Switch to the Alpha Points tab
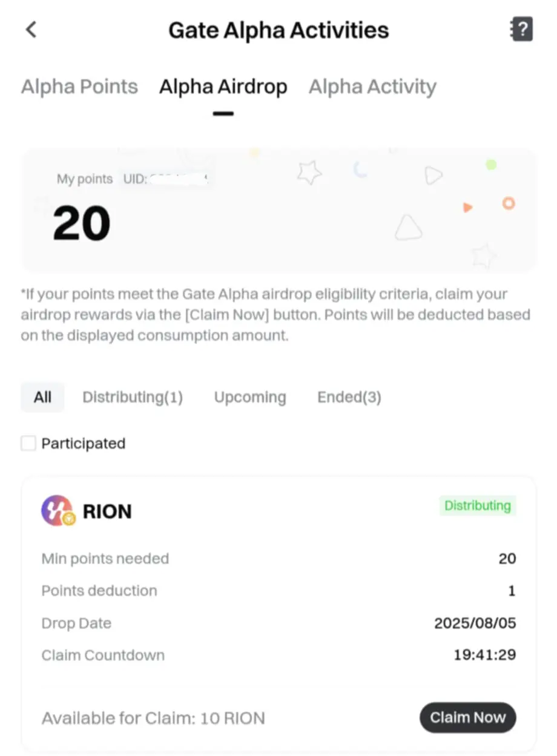 [79, 87]
